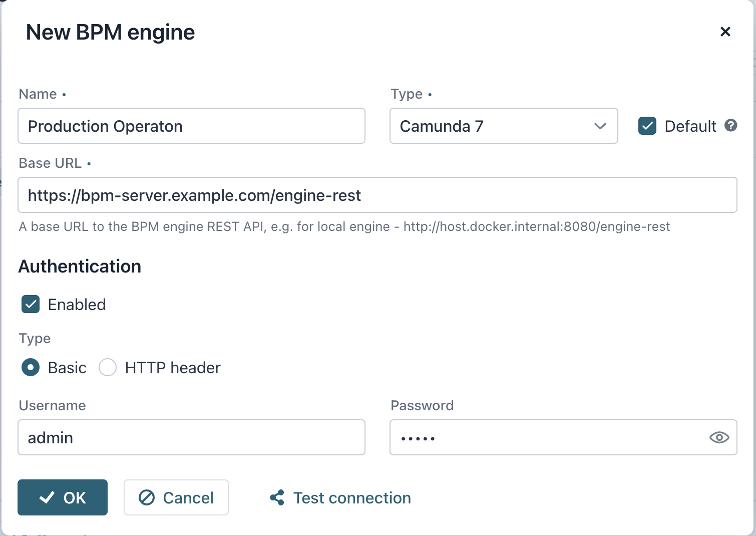The width and height of the screenshot is (756, 536).
Task: Focus the Name field containing Production Operaton
Action: tap(191, 126)
